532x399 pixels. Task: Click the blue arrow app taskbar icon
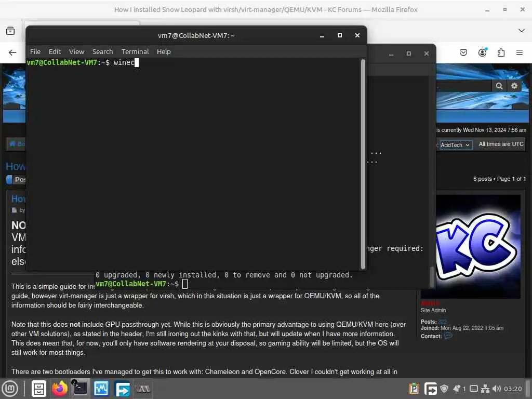coord(122,389)
